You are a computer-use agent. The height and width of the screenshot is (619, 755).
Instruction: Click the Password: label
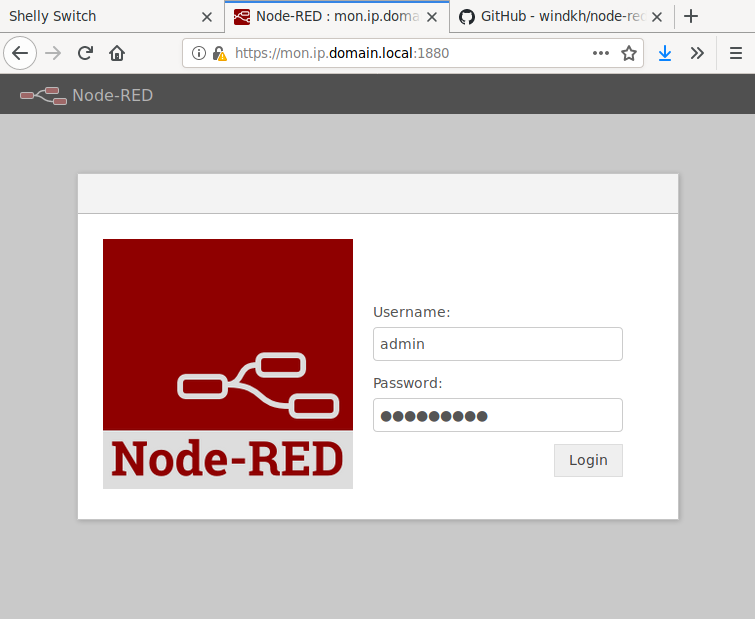click(x=408, y=383)
